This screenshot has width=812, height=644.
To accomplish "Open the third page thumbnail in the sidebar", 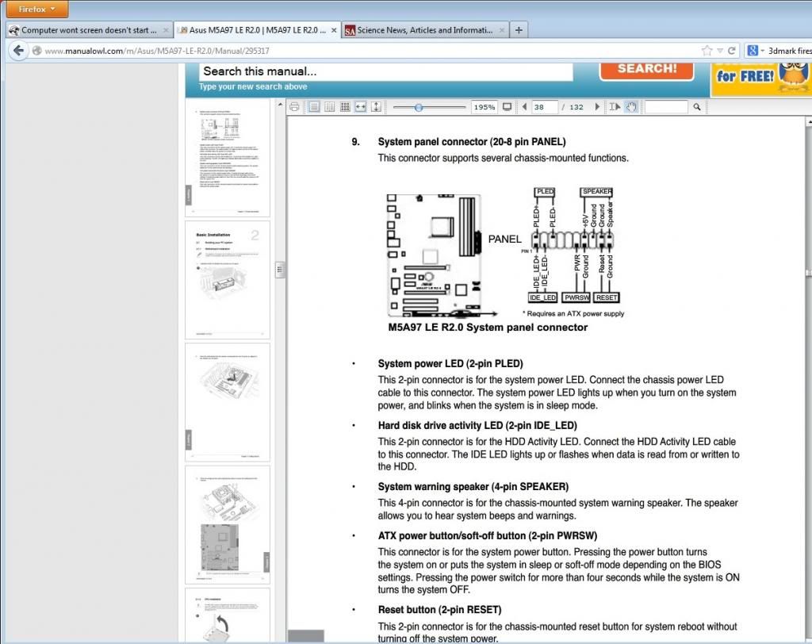I will click(228, 403).
